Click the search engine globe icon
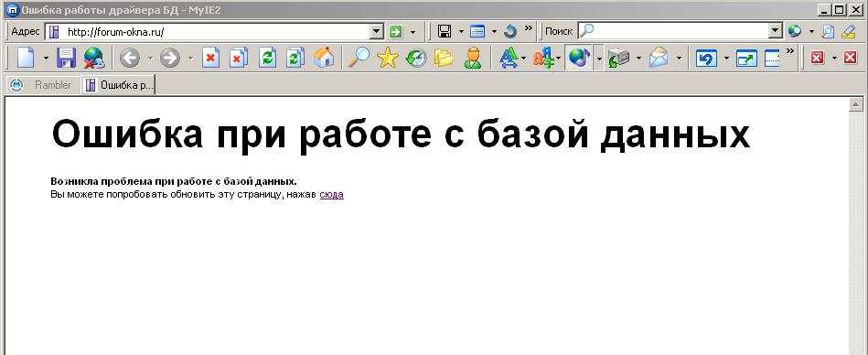Screen dimensions: 868x355 pos(795,32)
